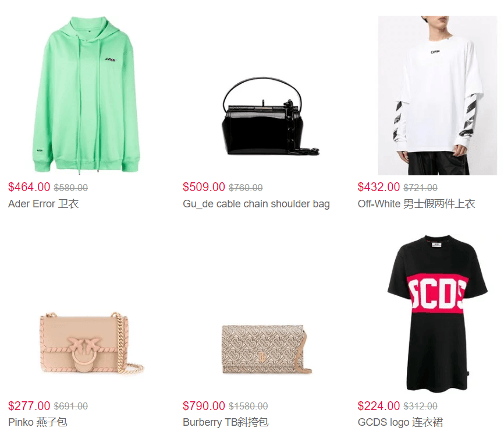This screenshot has height=438, width=504.
Task: Click the $509.00 sale price
Action: click(x=204, y=187)
